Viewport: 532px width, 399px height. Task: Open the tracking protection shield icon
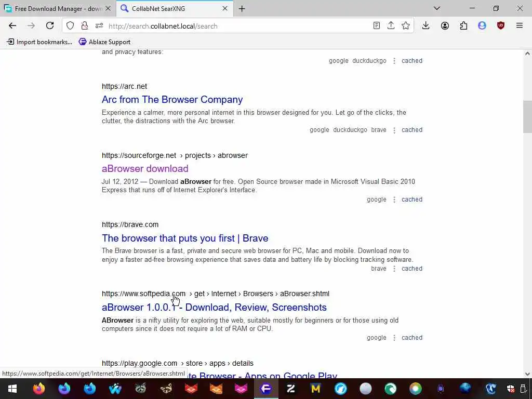pyautogui.click(x=70, y=26)
